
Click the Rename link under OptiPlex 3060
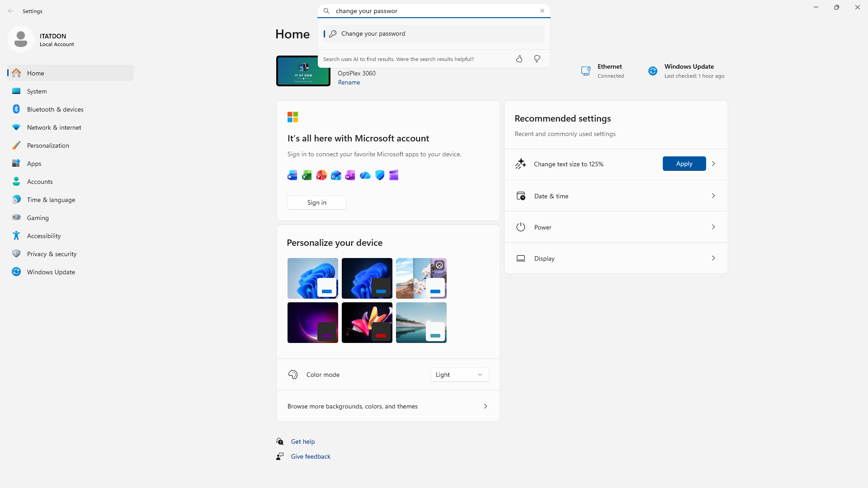(349, 82)
